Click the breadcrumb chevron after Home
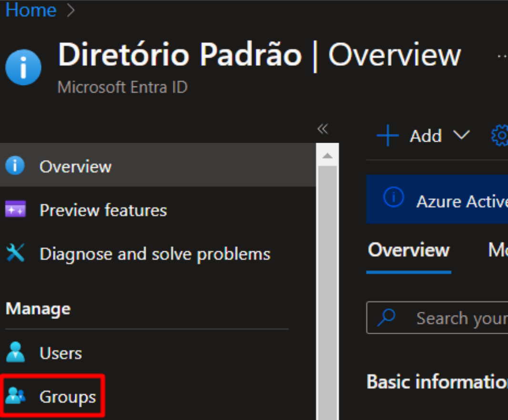508x420 pixels. (71, 10)
